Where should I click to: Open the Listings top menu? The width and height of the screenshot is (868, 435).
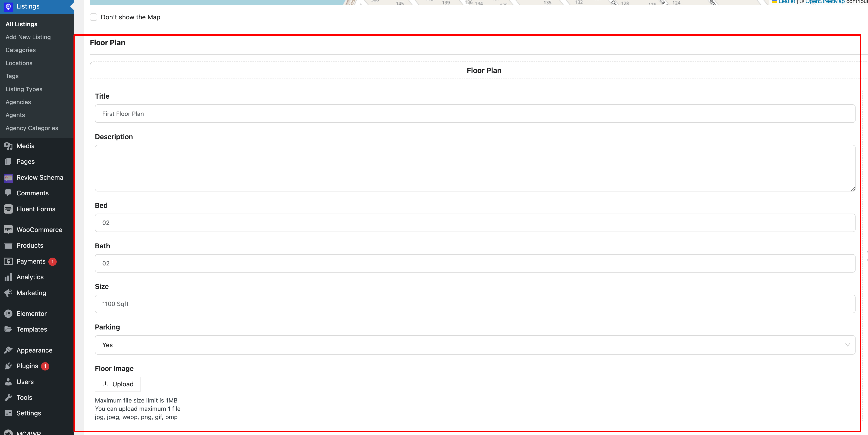pyautogui.click(x=37, y=6)
